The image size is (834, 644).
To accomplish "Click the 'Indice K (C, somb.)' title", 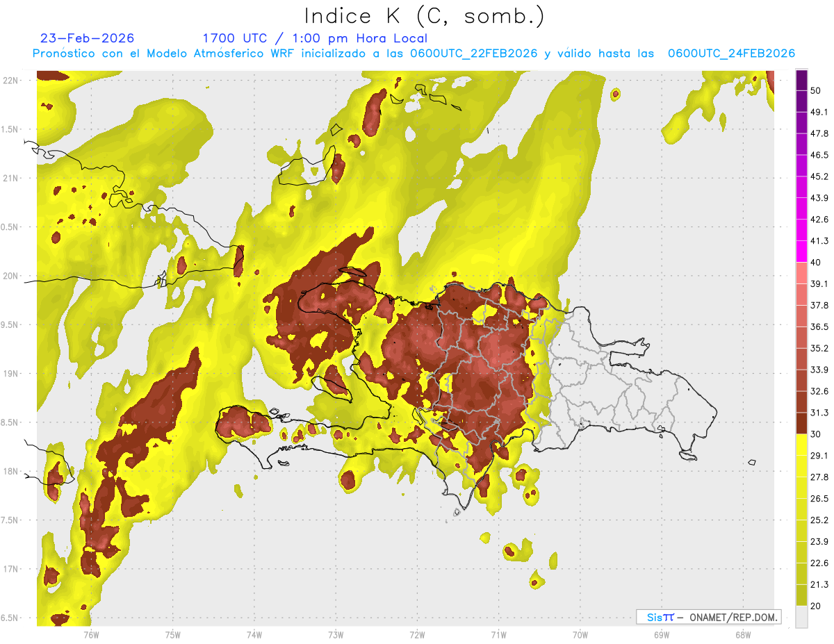I will click(x=424, y=16).
